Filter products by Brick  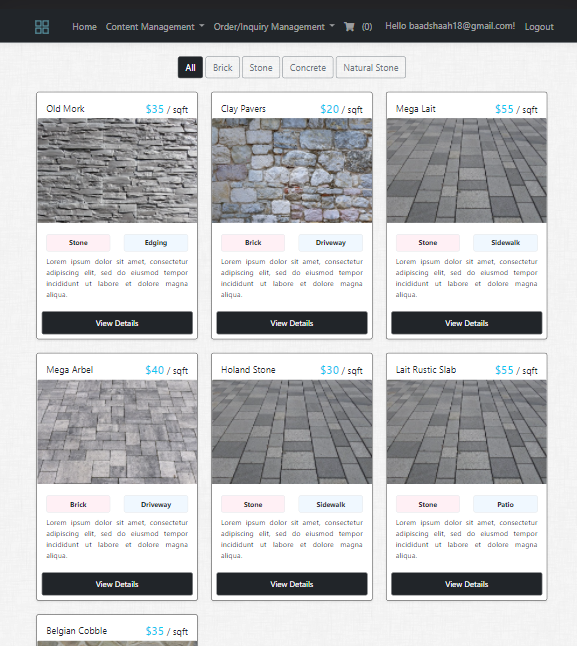(222, 68)
